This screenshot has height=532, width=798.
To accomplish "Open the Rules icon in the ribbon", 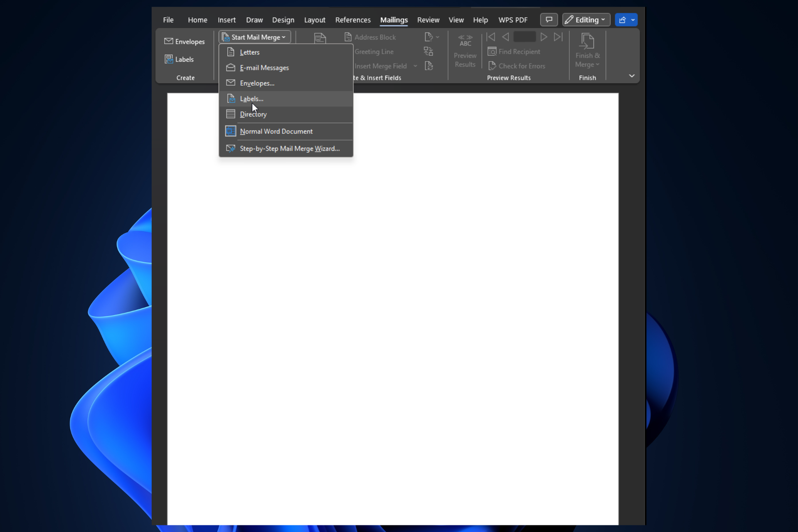I will click(x=429, y=37).
